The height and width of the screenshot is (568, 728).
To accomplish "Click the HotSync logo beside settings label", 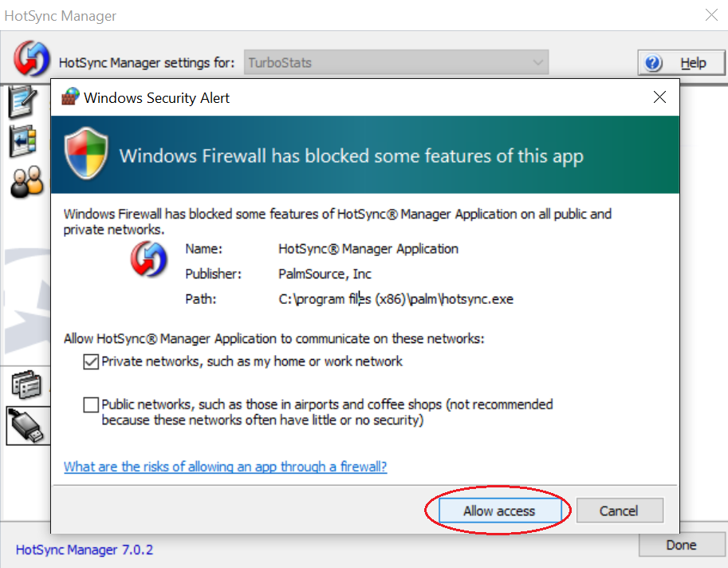I will coord(31,59).
